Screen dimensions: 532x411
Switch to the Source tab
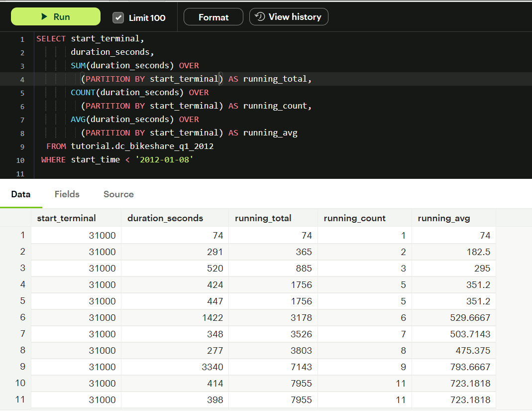tap(118, 194)
